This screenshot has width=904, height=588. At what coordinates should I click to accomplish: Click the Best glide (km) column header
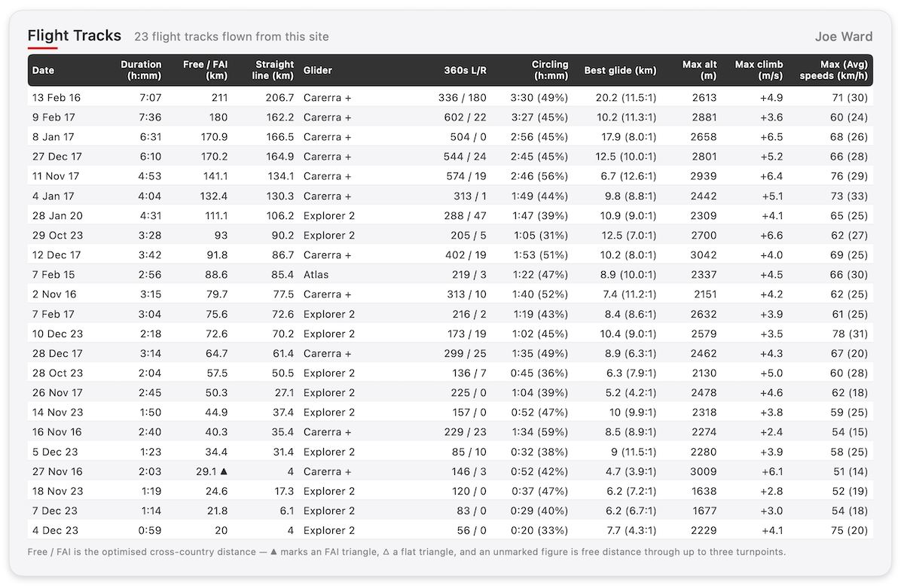(x=620, y=70)
